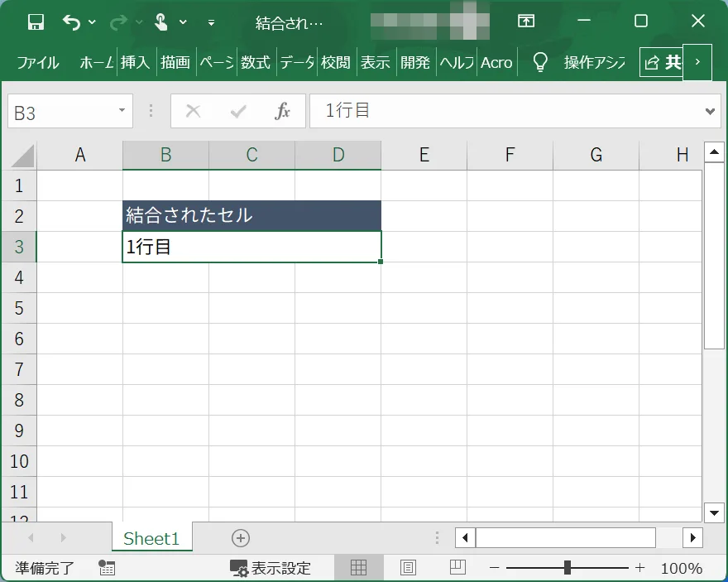This screenshot has height=582, width=728.
Task: Click the Save icon in title bar
Action: 36,22
